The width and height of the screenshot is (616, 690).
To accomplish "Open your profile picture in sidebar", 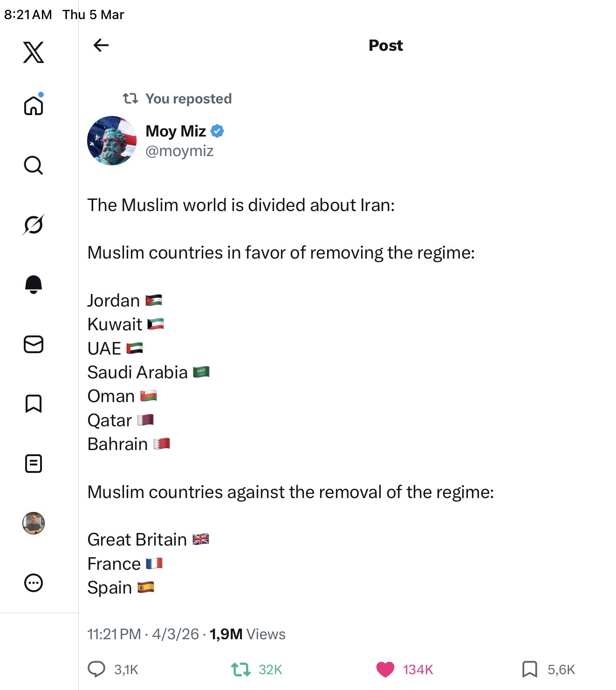I will click(x=34, y=523).
